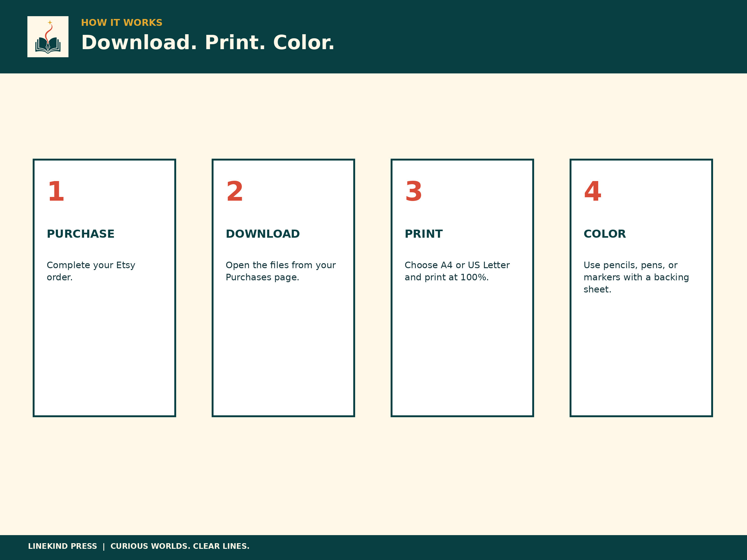Click 'Open the files from your Purchases page.'
Viewport: 747px width, 560px height.
click(281, 271)
